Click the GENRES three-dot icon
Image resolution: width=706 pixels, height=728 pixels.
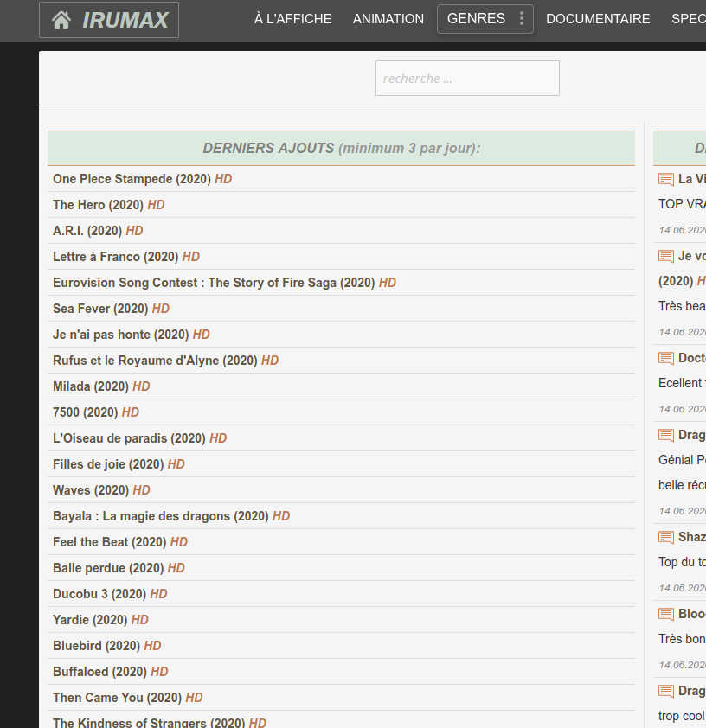(x=522, y=18)
